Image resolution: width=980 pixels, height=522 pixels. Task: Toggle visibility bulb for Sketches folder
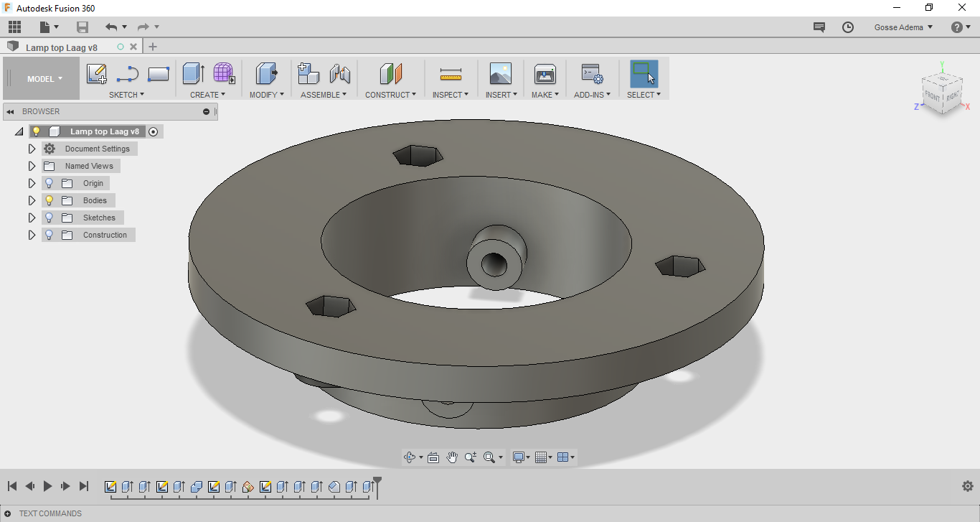click(50, 218)
